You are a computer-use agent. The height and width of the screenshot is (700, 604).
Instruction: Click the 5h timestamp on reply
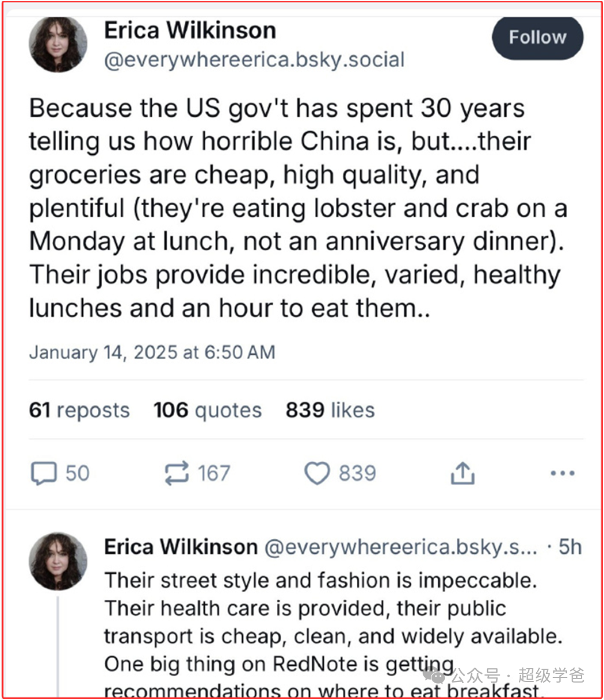(570, 547)
